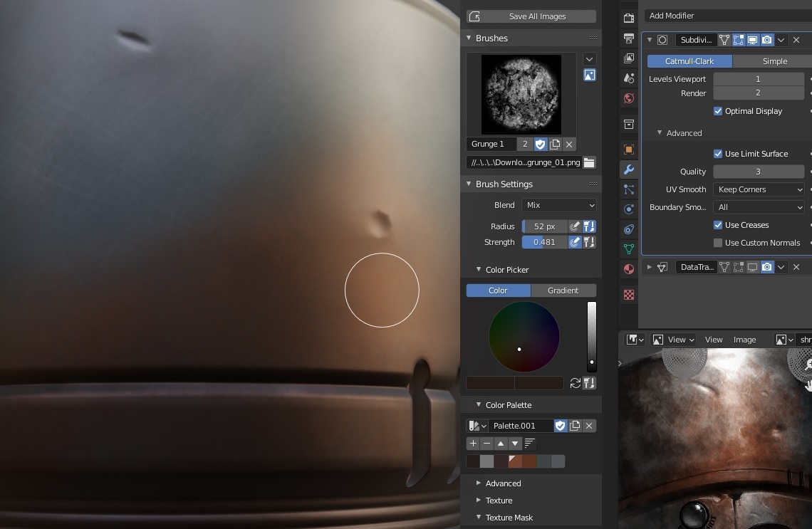This screenshot has width=812, height=529.
Task: Toggle fake user shield for Palette.001
Action: pos(561,426)
